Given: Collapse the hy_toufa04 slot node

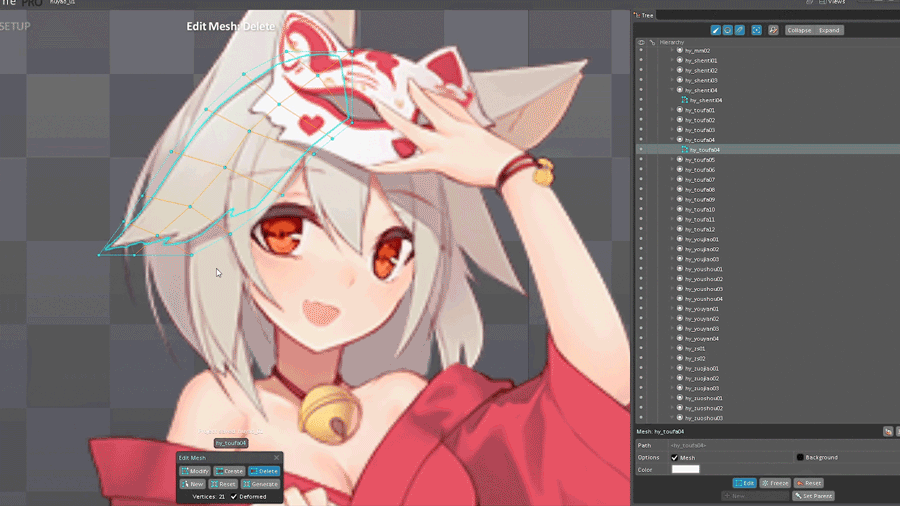Looking at the screenshot, I should (672, 139).
